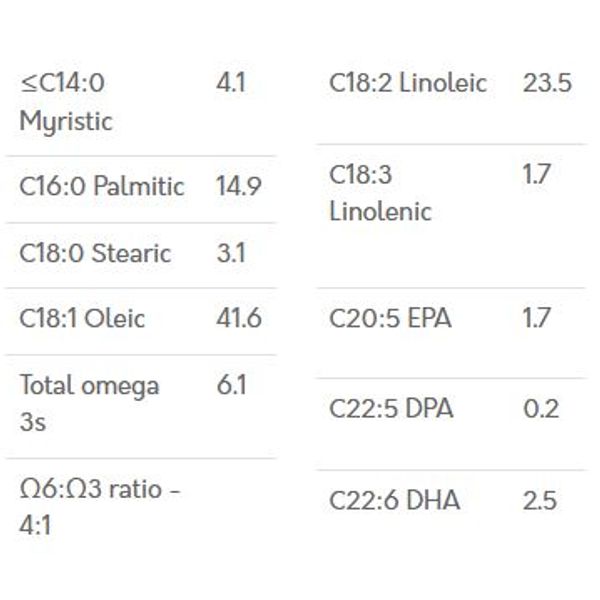Screen dimensions: 600x600
Task: Select the Oleic value 41.6
Action: (239, 318)
